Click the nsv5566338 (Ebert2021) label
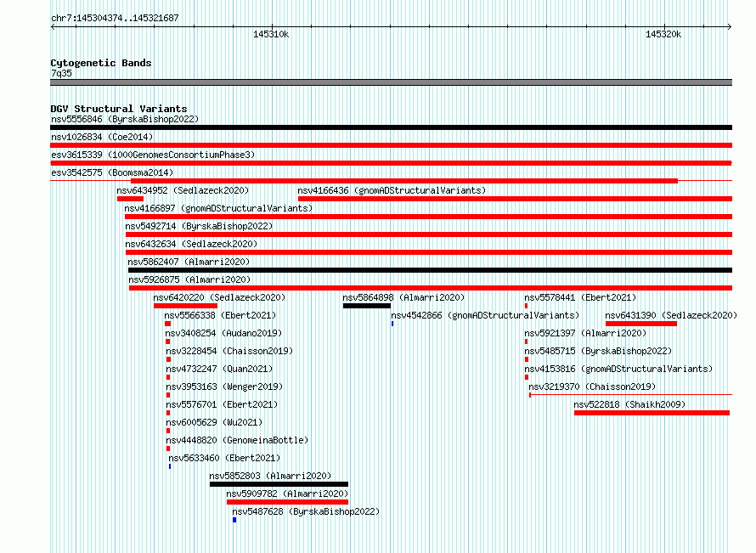Viewport: 756px width, 553px height. pos(220,315)
